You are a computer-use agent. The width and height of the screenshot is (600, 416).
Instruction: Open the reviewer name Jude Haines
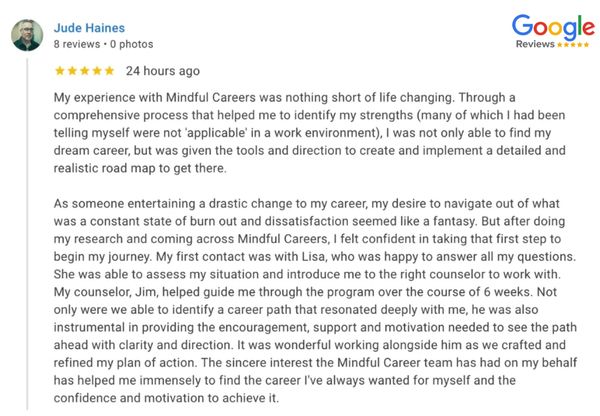coord(88,27)
